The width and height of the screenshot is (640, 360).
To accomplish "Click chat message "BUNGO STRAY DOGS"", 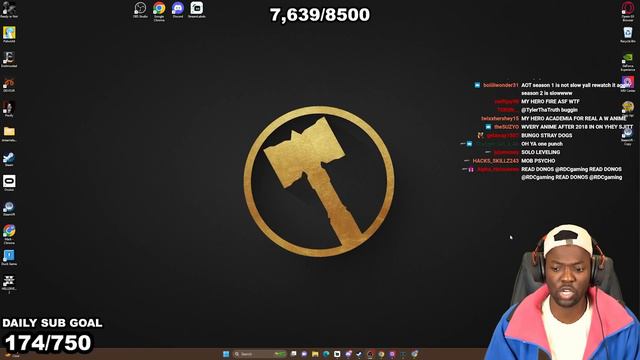I will 547,136.
